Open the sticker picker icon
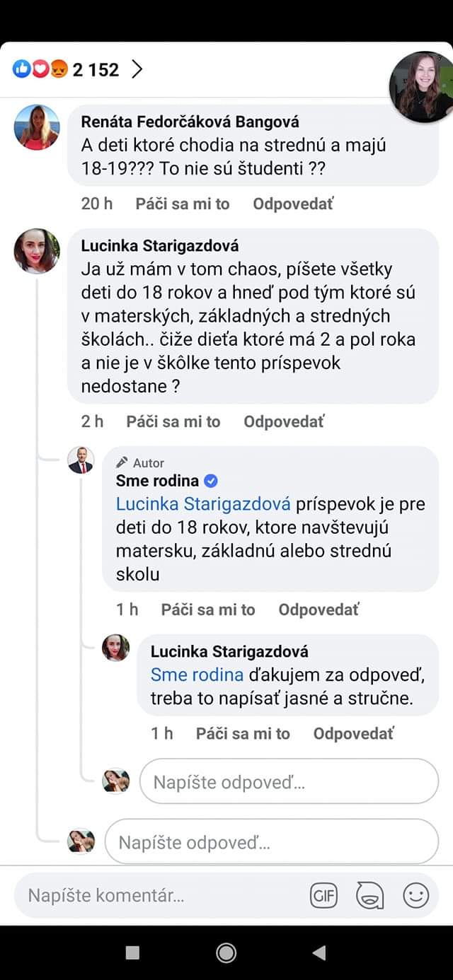Screen dimensions: 453x980 coord(369,896)
